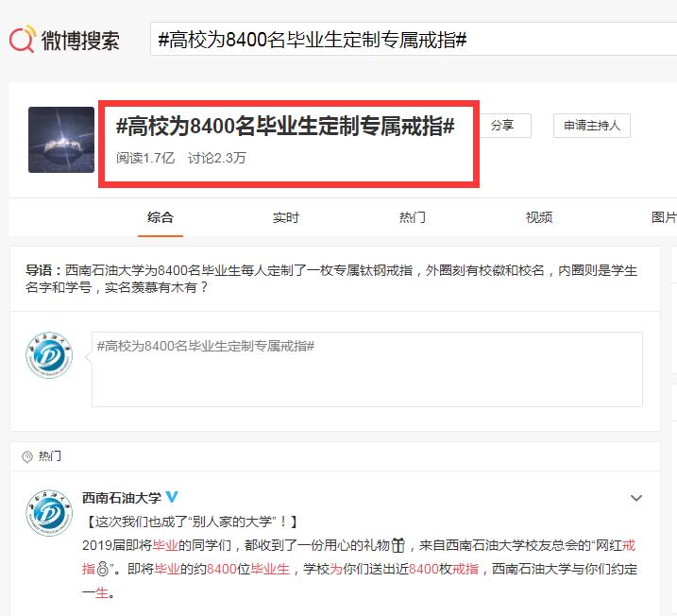Expand the post options chevron menu

635,498
